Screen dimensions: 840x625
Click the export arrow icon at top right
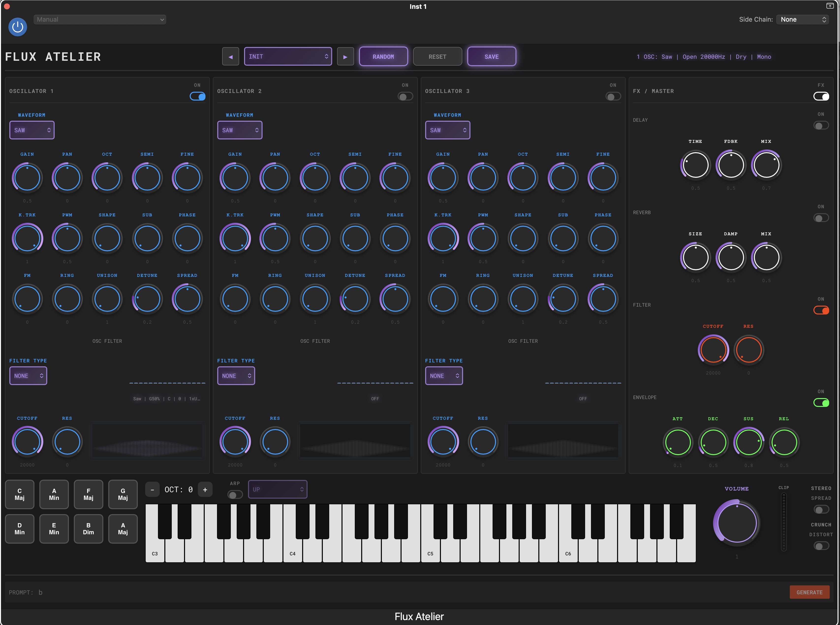coord(830,6)
